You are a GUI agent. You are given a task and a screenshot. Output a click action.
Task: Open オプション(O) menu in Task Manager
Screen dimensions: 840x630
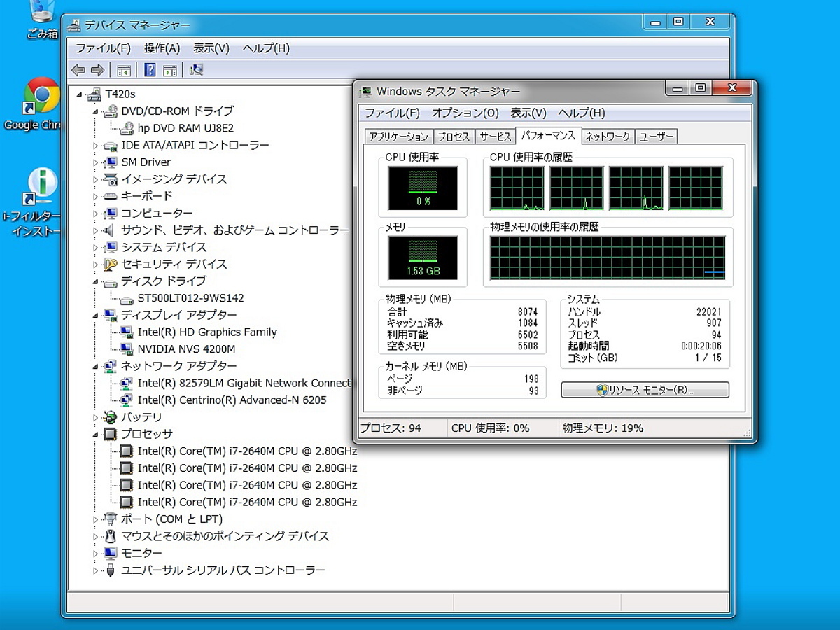pos(465,113)
